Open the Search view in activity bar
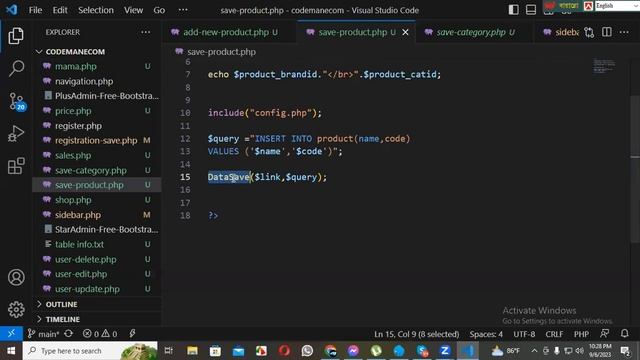The image size is (640, 360). (x=16, y=68)
